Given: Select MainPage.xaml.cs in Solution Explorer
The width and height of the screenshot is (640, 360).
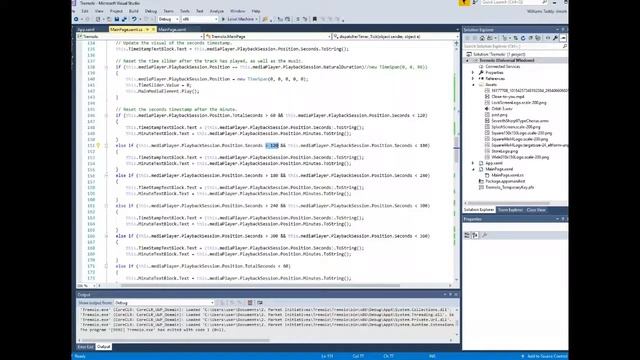Looking at the screenshot, I should [507, 175].
